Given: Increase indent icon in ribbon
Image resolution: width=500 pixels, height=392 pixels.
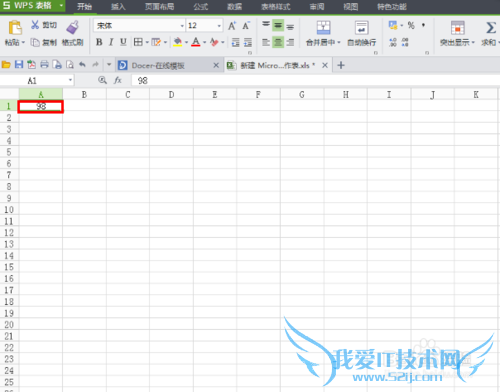Looking at the screenshot, I should pos(248,42).
